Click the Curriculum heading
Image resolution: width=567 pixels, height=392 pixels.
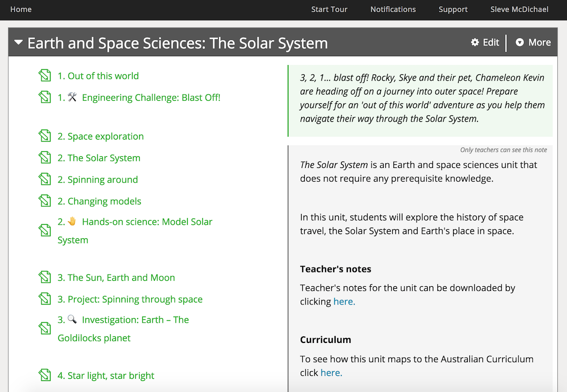tap(326, 339)
